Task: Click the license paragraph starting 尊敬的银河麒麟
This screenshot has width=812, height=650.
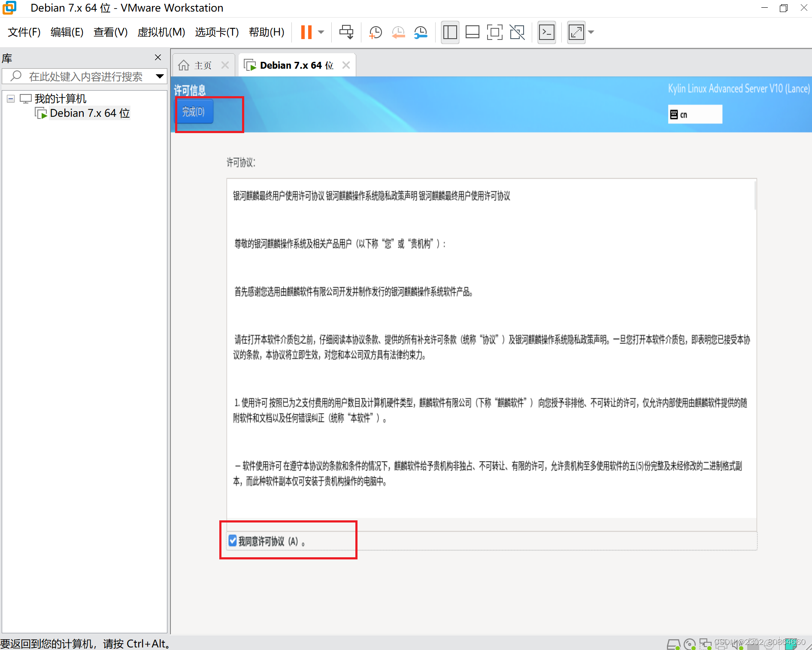Action: pyautogui.click(x=340, y=244)
